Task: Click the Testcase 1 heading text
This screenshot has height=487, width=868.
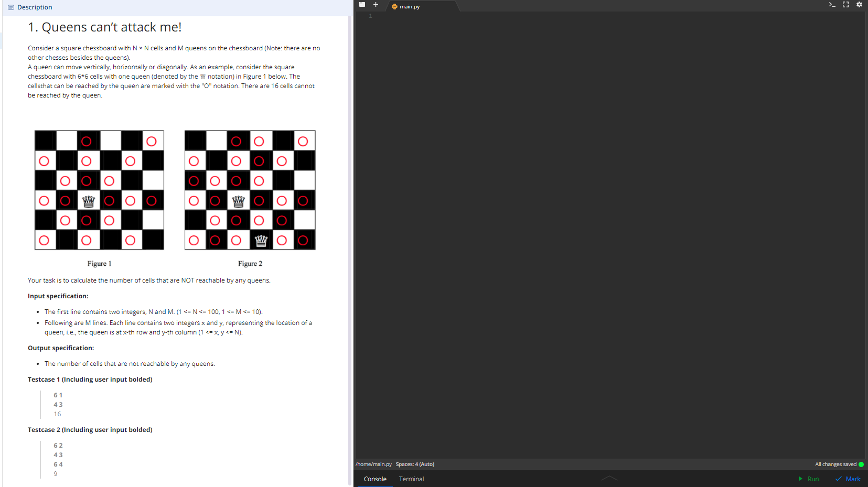Action: [90, 380]
